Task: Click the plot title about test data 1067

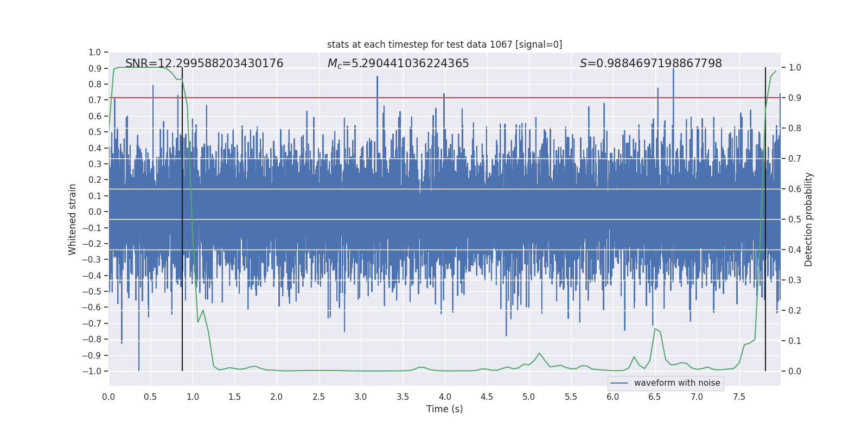Action: click(444, 44)
